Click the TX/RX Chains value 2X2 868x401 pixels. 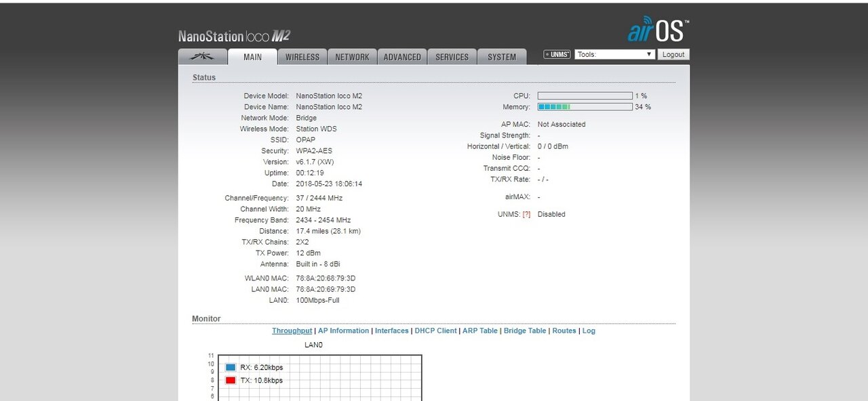303,242
